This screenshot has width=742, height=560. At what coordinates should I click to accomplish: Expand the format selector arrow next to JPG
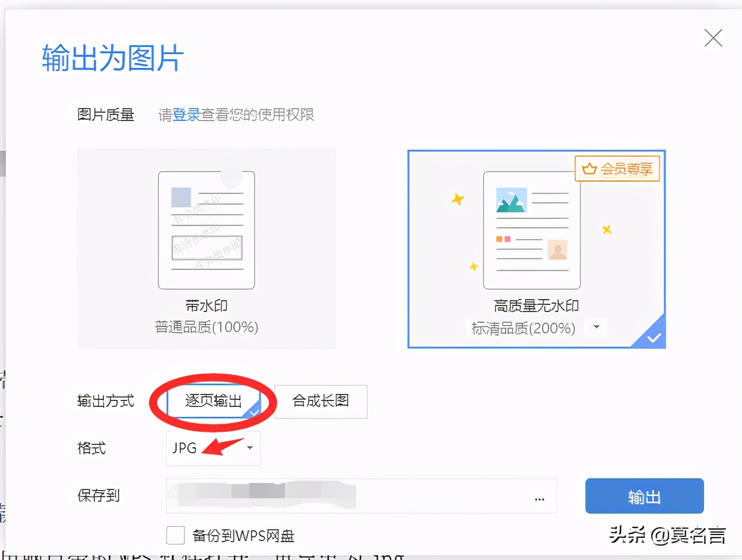(250, 448)
